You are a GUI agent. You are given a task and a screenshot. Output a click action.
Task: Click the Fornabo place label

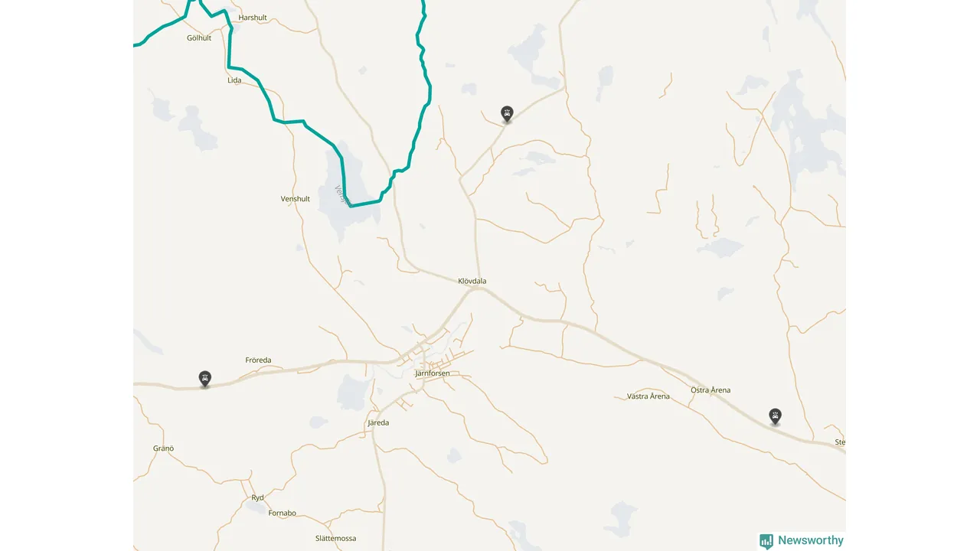pos(283,513)
